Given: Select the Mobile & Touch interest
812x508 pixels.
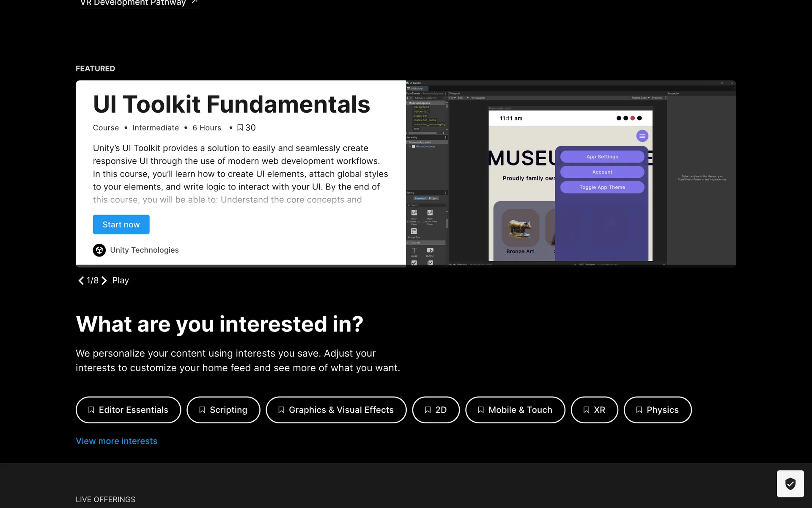Looking at the screenshot, I should (x=515, y=410).
